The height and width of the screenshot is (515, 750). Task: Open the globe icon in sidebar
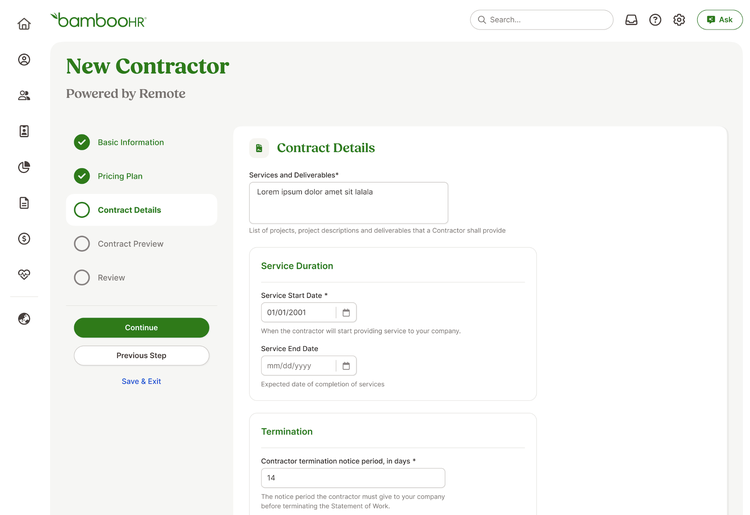coord(24,319)
